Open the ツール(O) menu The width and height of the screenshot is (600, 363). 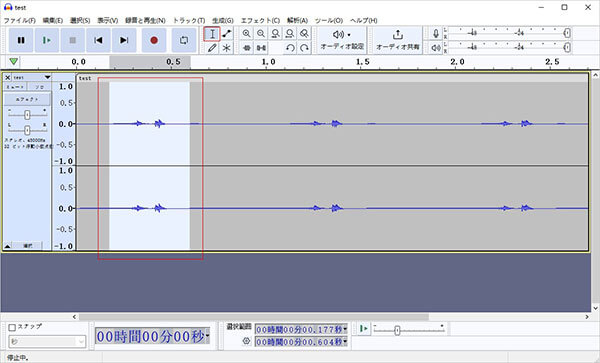(329, 20)
